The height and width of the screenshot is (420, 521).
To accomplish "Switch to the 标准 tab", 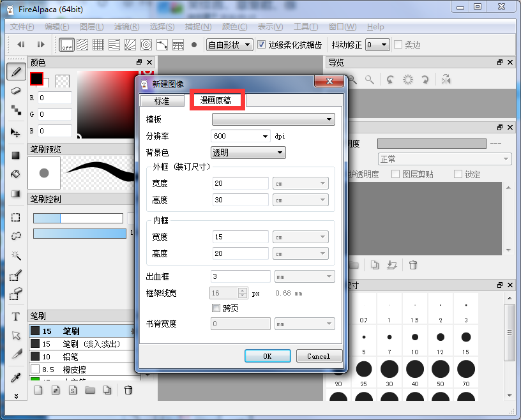I will (x=162, y=100).
